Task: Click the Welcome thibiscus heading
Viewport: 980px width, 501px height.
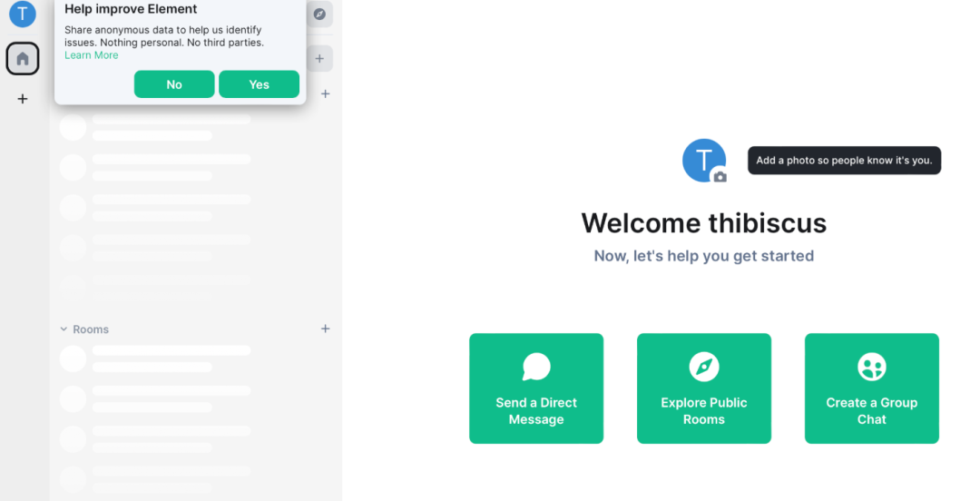Action: point(704,222)
